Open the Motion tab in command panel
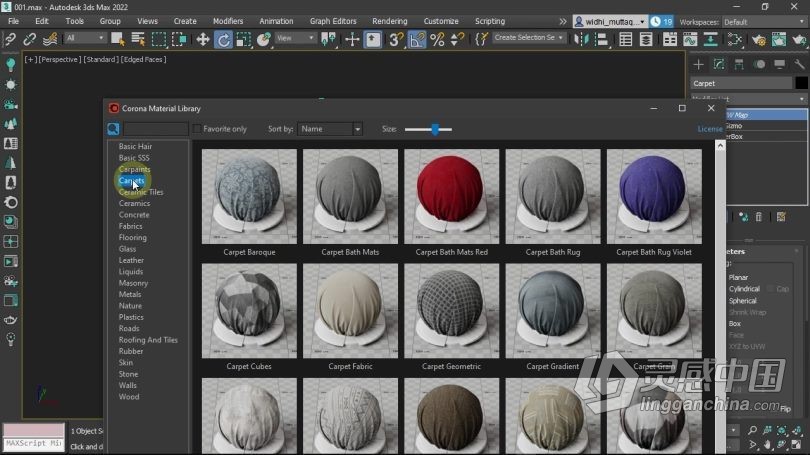810x455 pixels. (759, 64)
